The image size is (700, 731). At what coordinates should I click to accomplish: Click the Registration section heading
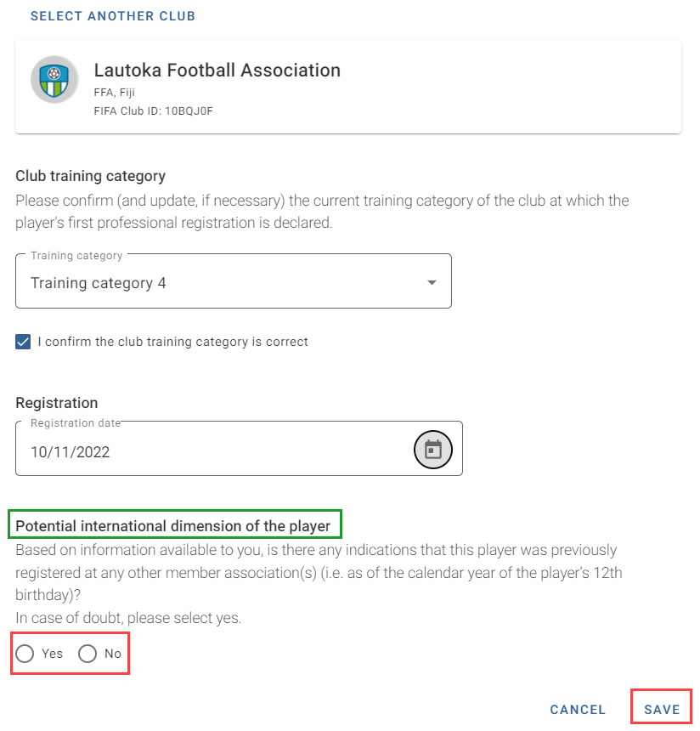click(57, 403)
